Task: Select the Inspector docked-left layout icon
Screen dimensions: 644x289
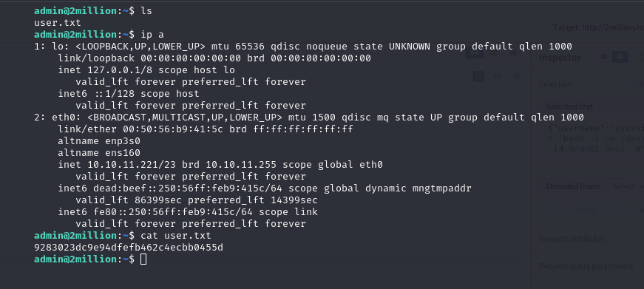Action: (x=604, y=57)
